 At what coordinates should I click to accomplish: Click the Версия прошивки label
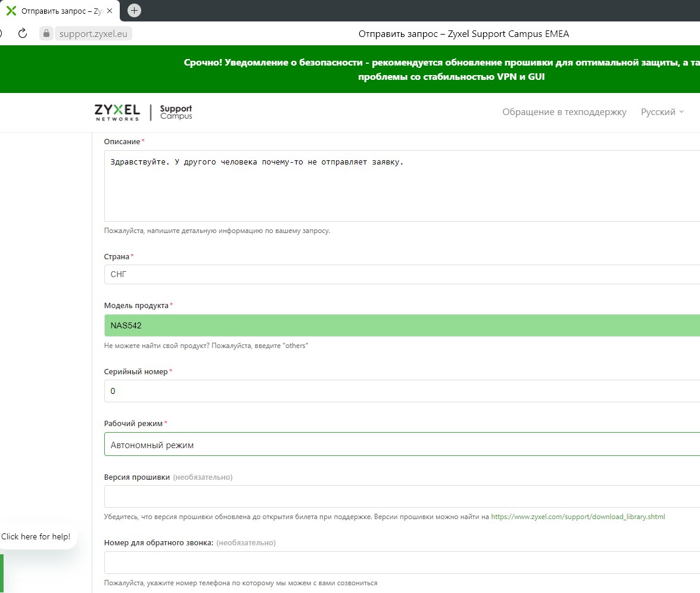[136, 477]
